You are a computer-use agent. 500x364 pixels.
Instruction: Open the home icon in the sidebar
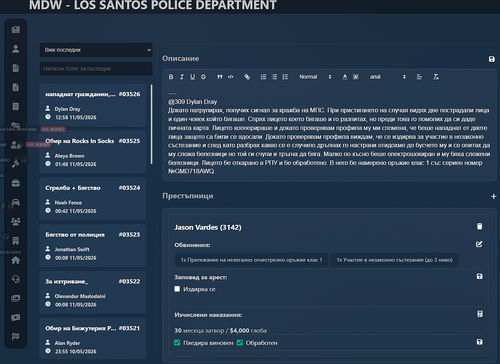[15, 260]
